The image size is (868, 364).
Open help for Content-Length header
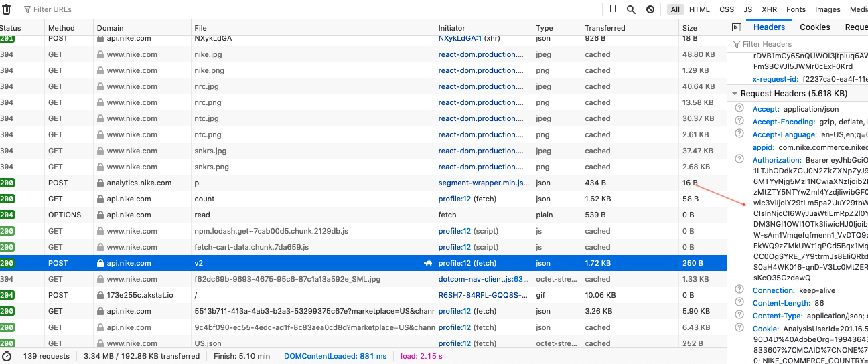pos(739,302)
